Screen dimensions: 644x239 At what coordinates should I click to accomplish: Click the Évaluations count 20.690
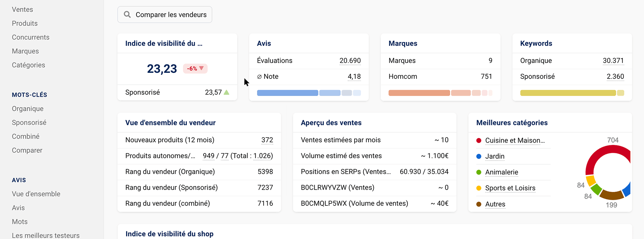coord(350,60)
